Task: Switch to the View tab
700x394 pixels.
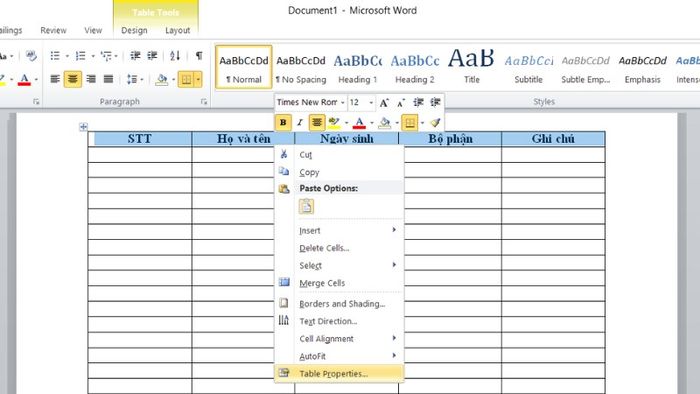Action: coord(93,30)
